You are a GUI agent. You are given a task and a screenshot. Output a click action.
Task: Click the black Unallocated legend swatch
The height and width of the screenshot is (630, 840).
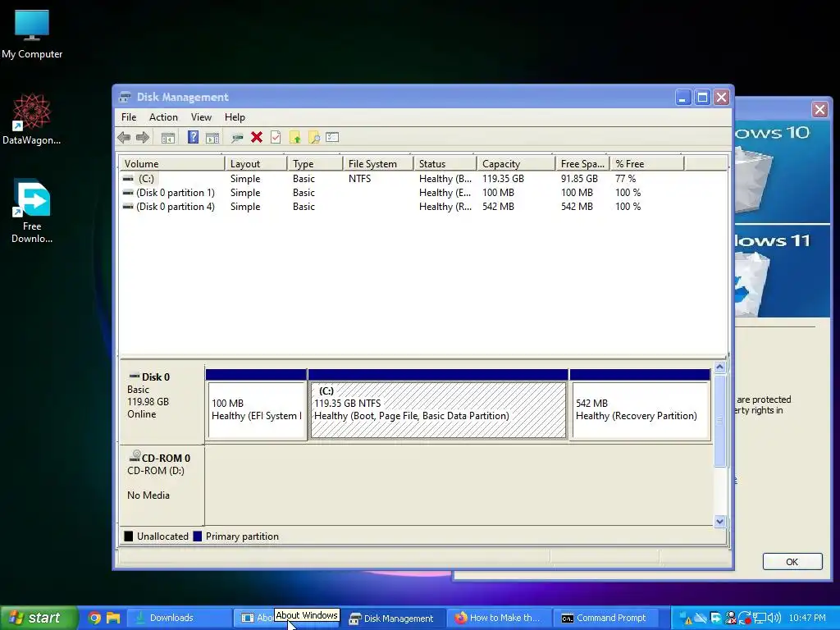click(129, 536)
